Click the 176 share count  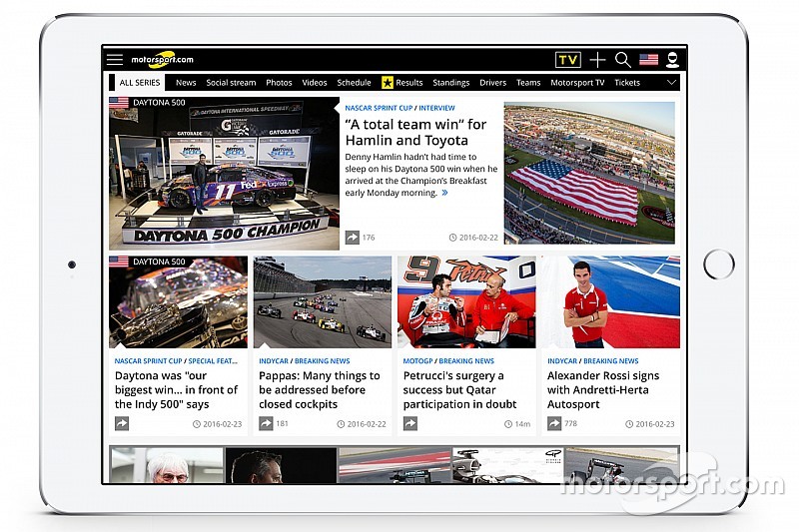click(369, 238)
